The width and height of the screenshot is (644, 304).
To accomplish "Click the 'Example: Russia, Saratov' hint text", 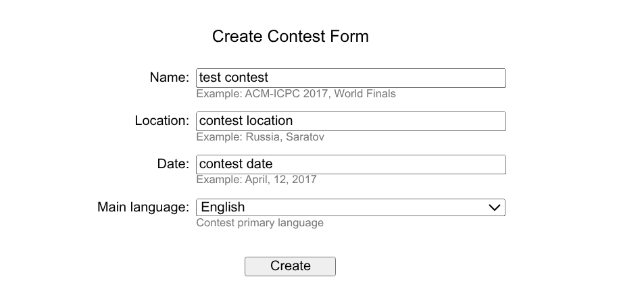I will [260, 137].
